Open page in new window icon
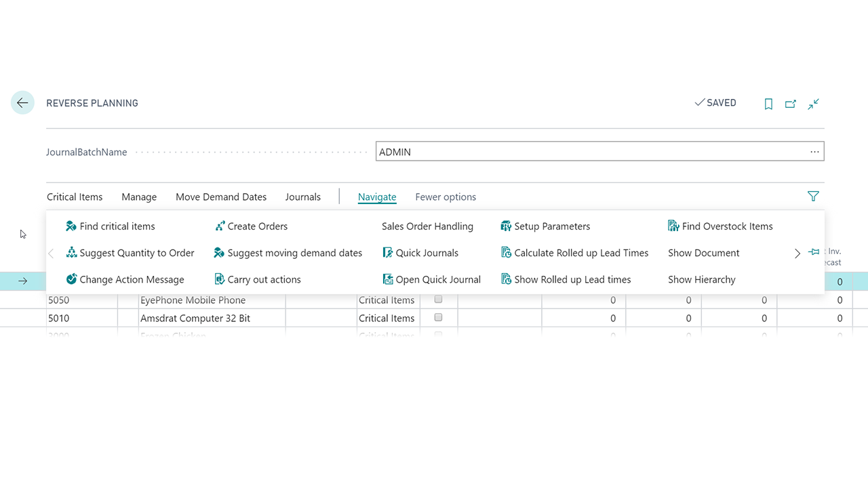This screenshot has height=488, width=868. pyautogui.click(x=791, y=104)
